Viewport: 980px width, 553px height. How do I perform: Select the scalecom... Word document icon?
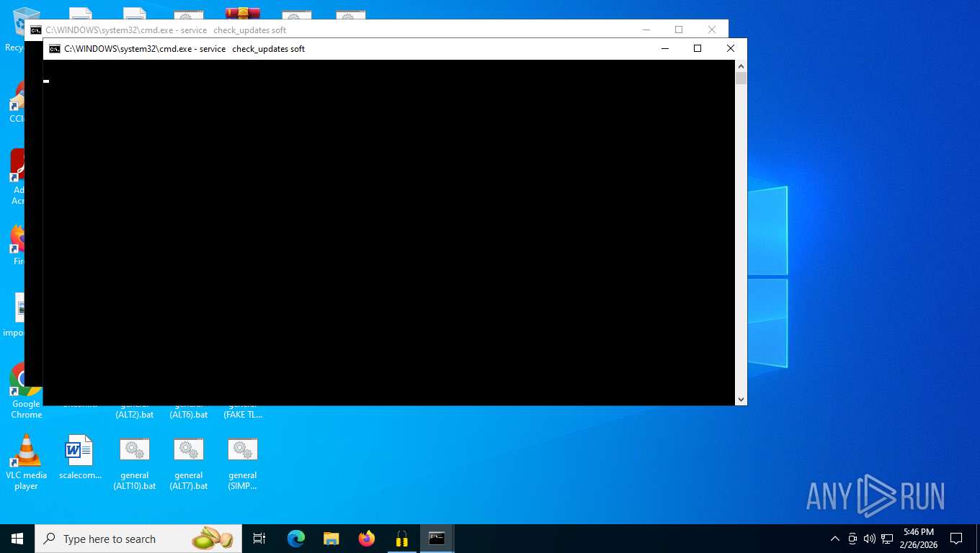80,457
